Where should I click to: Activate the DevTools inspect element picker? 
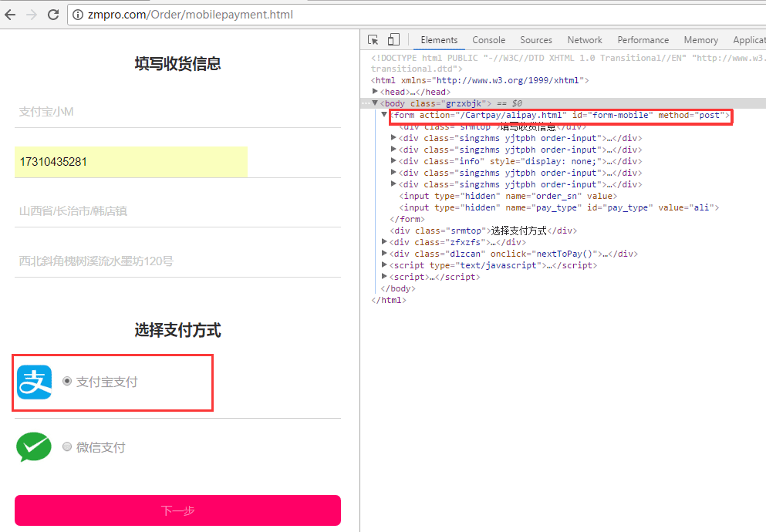tap(373, 40)
